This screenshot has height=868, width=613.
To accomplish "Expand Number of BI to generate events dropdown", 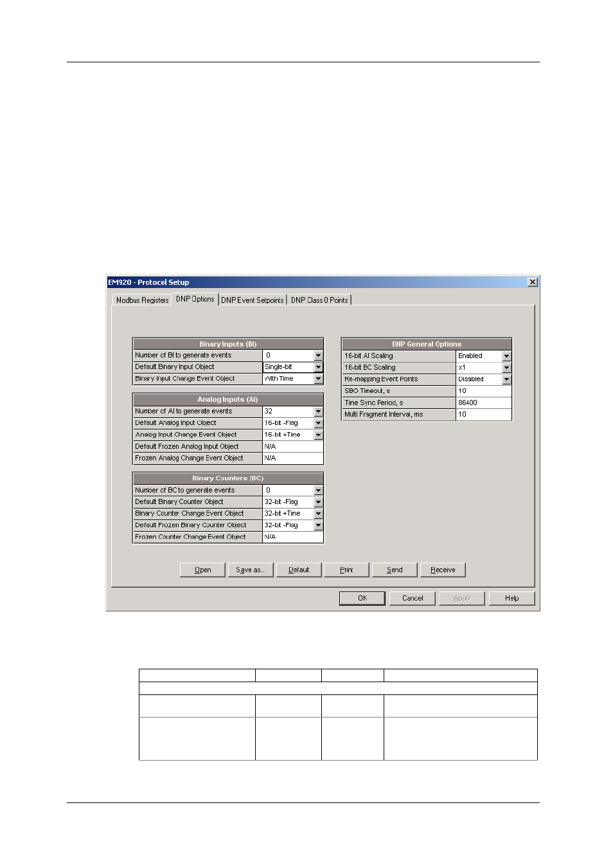I will [318, 356].
